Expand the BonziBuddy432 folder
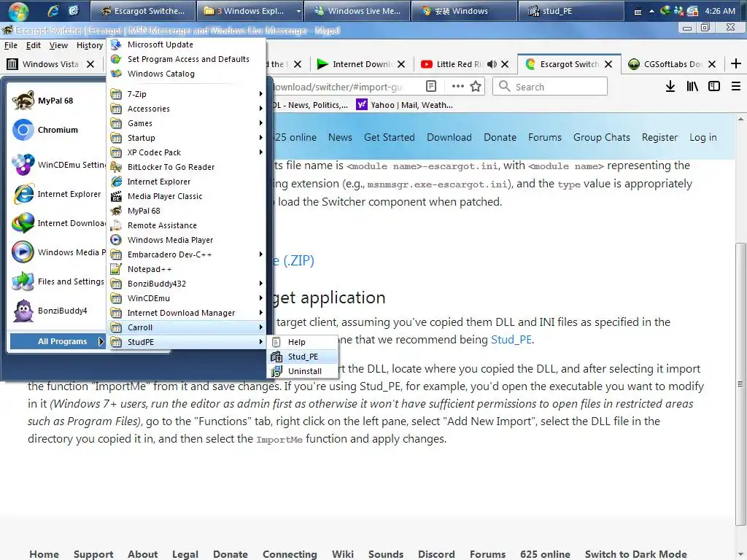The width and height of the screenshot is (747, 560). click(x=186, y=284)
